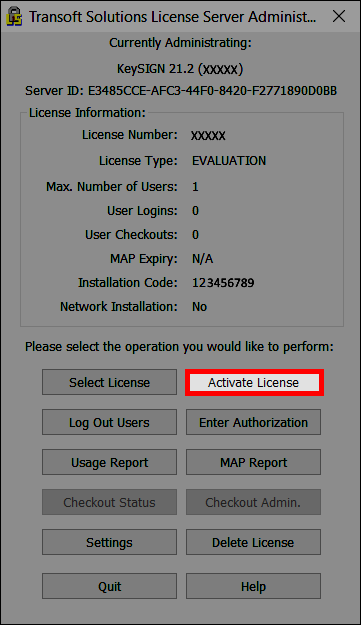
Task: Click the Max. Number of Users label
Action: pos(112,187)
